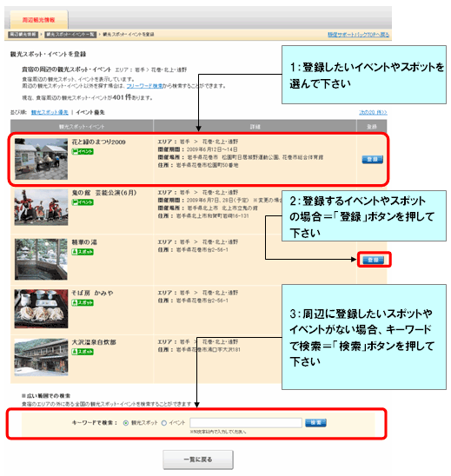
Task: Click the 登録 column header
Action: [372, 127]
